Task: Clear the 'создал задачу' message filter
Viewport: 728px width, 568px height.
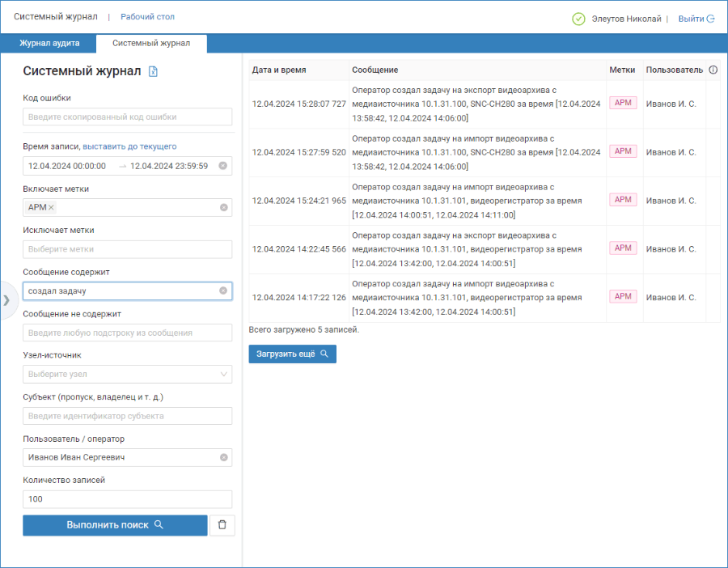Action: pos(223,290)
